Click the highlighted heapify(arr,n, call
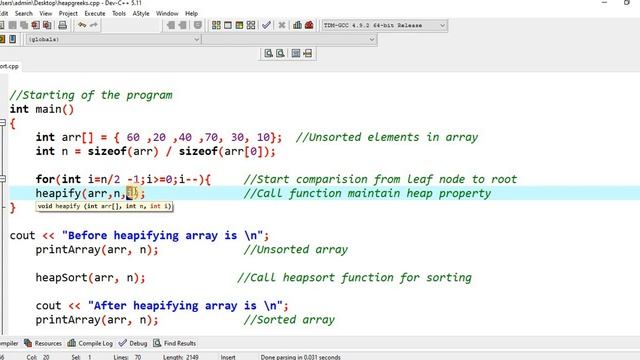The image size is (640, 360). tap(90, 193)
